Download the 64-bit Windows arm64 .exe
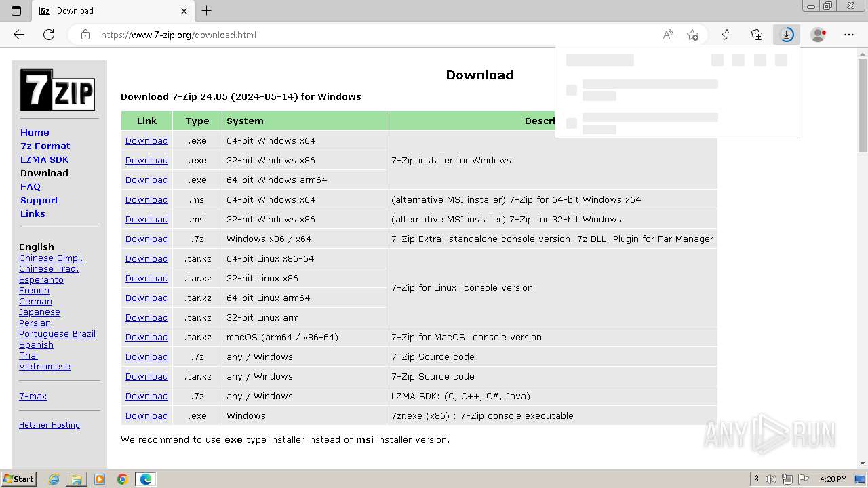 click(x=146, y=180)
